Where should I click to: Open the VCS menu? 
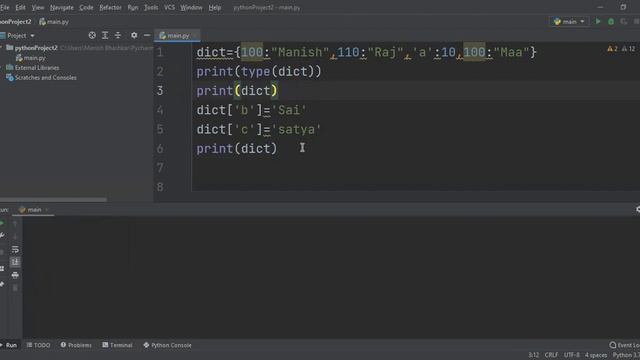pos(169,7)
